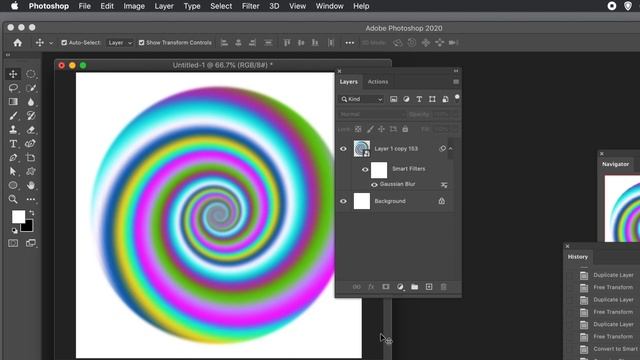This screenshot has height=360, width=640.
Task: Edit Gaussian Blur filter blending options
Action: (x=444, y=185)
